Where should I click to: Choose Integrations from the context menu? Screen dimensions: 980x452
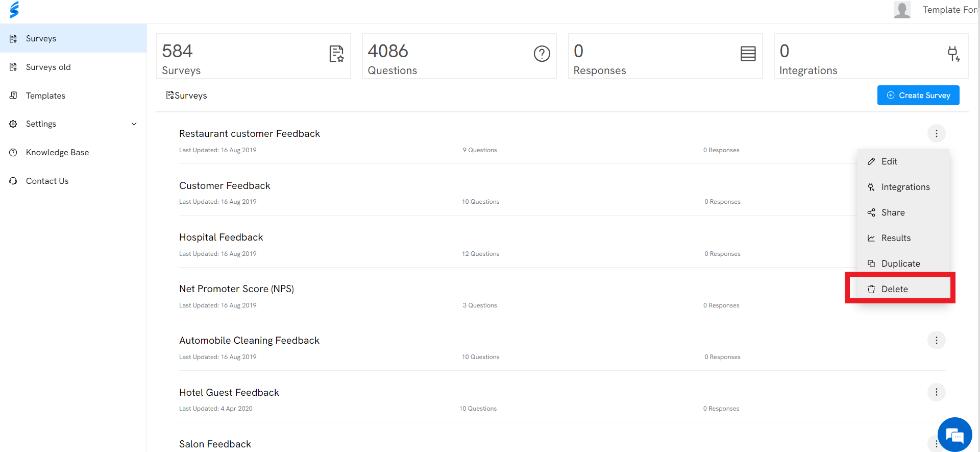[903, 187]
